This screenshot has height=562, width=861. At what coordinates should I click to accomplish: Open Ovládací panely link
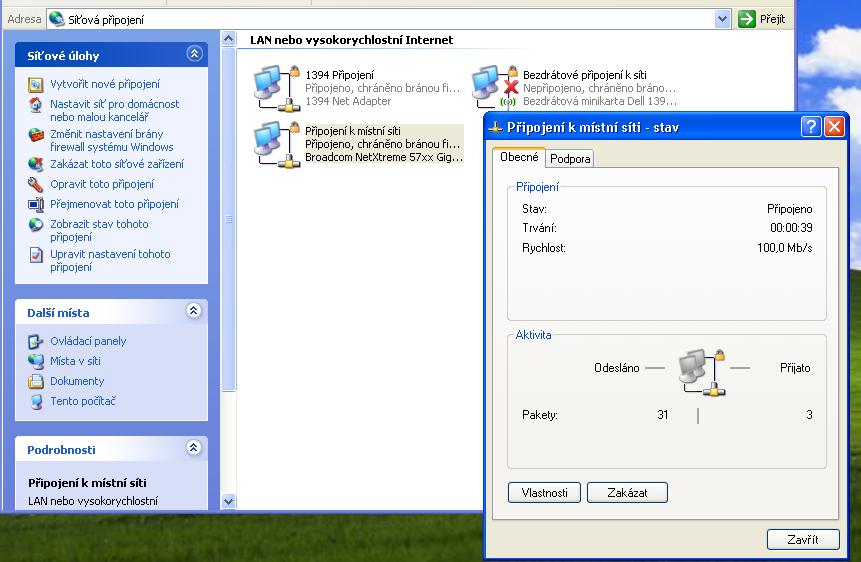coord(88,341)
